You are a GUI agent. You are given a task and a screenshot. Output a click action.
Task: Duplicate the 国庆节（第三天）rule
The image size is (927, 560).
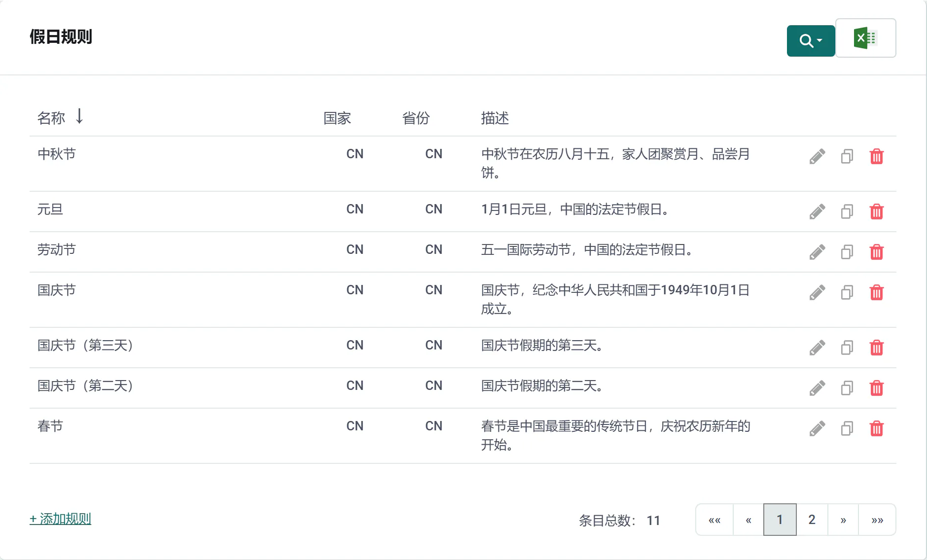pos(847,348)
